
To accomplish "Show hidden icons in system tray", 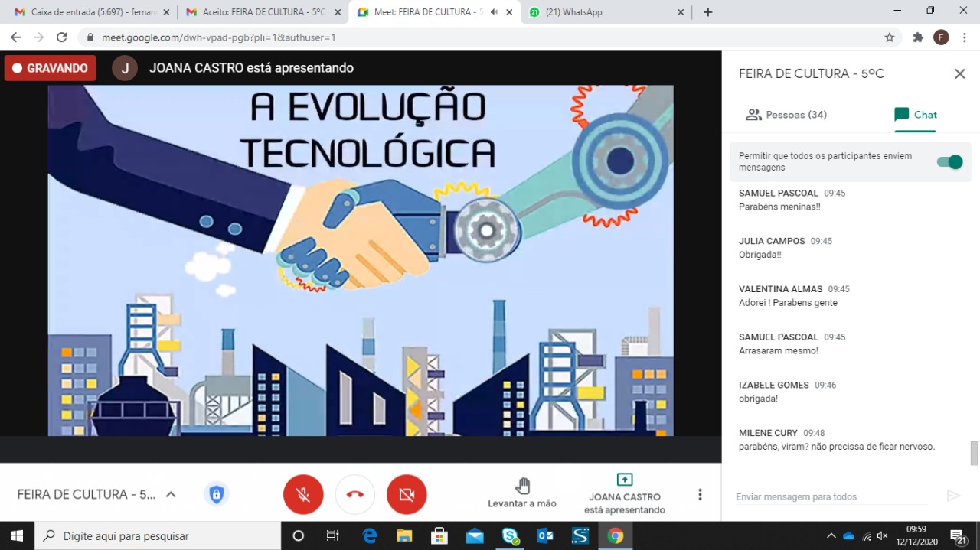I will [831, 536].
